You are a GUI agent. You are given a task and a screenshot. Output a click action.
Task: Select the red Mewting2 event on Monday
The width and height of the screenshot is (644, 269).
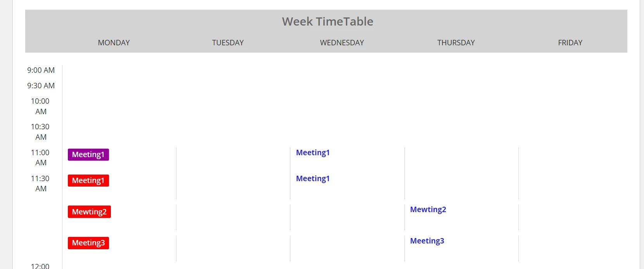coord(89,212)
